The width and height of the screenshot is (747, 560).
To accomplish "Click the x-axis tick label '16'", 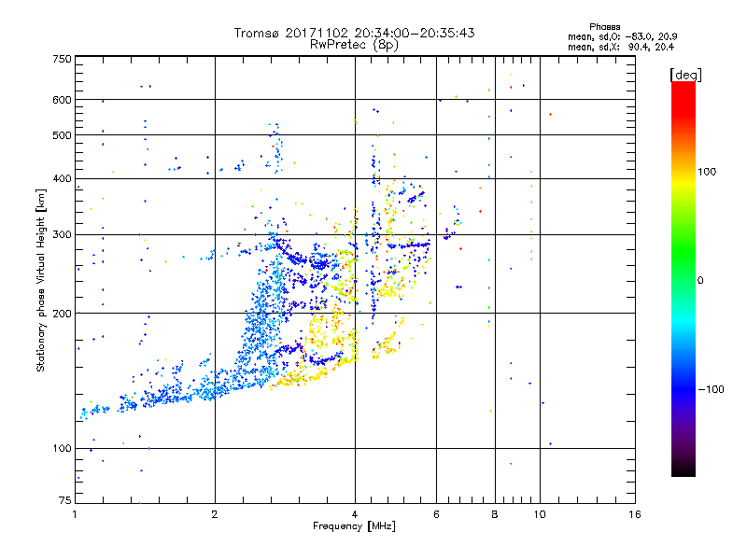I will click(635, 514).
